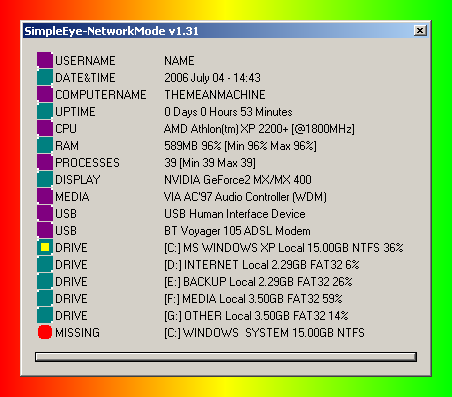The width and height of the screenshot is (452, 397).
Task: Select the MEDIA label in the left column
Action: 72,197
